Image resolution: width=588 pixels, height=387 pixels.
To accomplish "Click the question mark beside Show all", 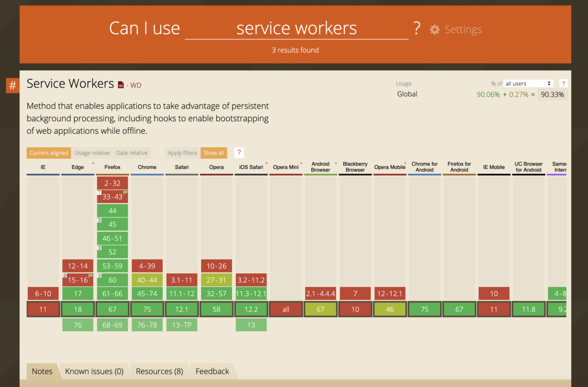I will pyautogui.click(x=239, y=153).
